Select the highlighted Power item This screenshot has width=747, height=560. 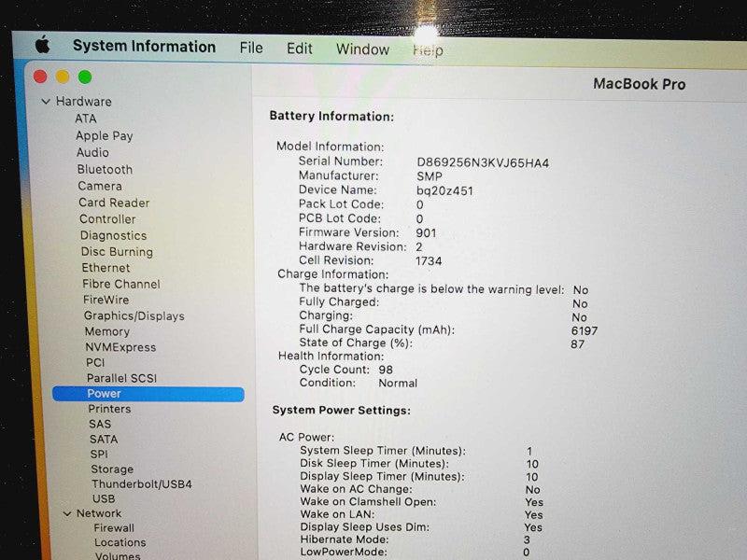pos(148,394)
